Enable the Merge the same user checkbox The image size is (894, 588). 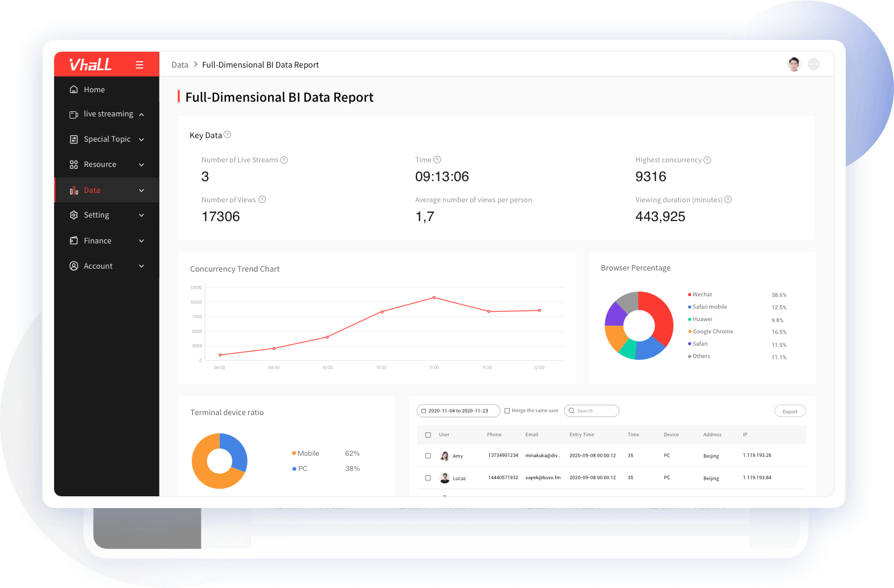click(507, 411)
